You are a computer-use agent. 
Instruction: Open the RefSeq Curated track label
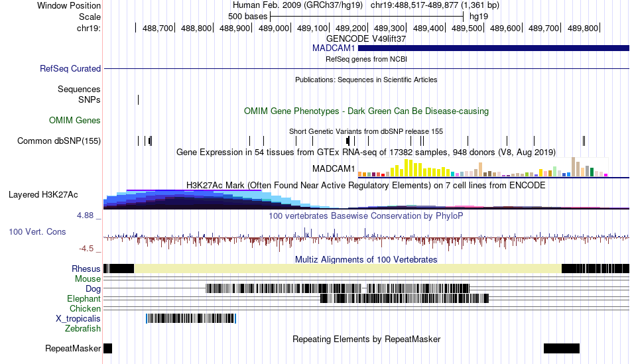tap(70, 69)
